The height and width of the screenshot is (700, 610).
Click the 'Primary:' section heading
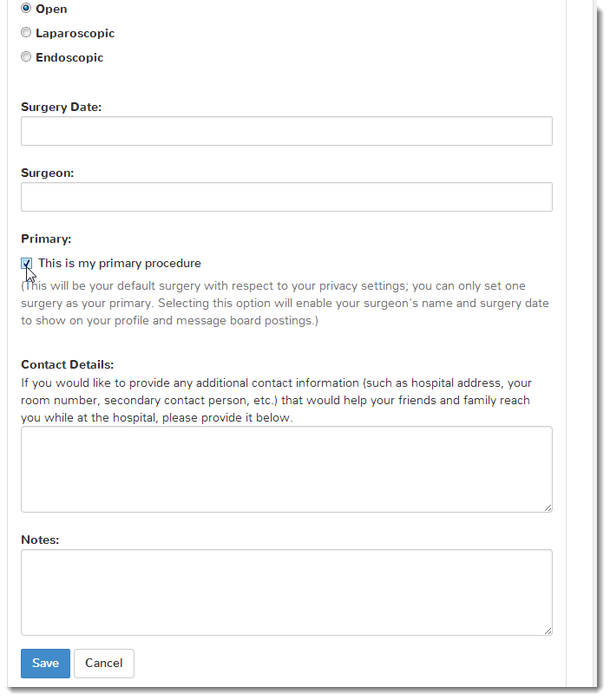(46, 239)
